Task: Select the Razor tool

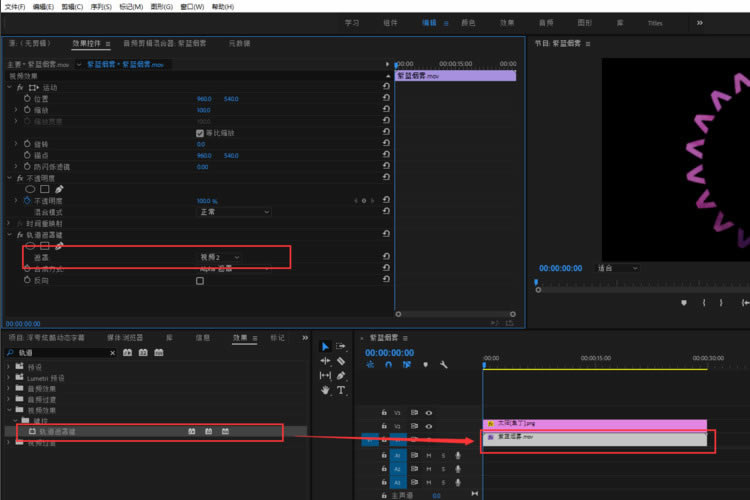Action: click(x=341, y=361)
